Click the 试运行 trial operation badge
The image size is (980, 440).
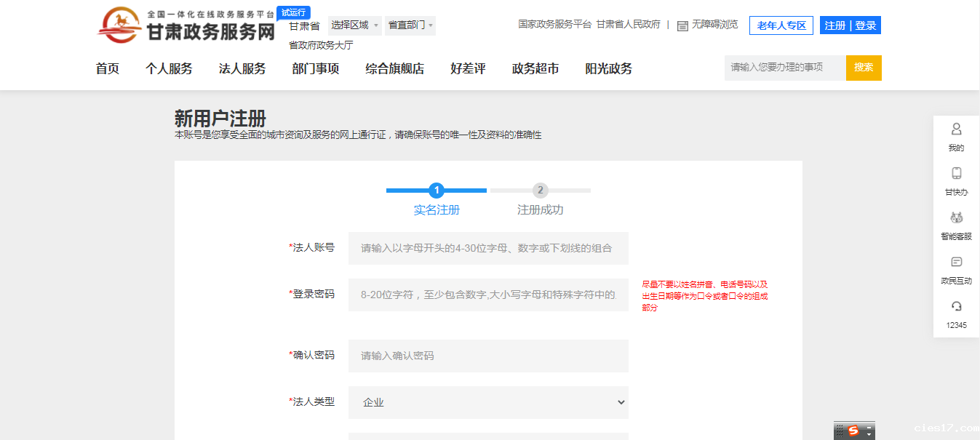[292, 12]
